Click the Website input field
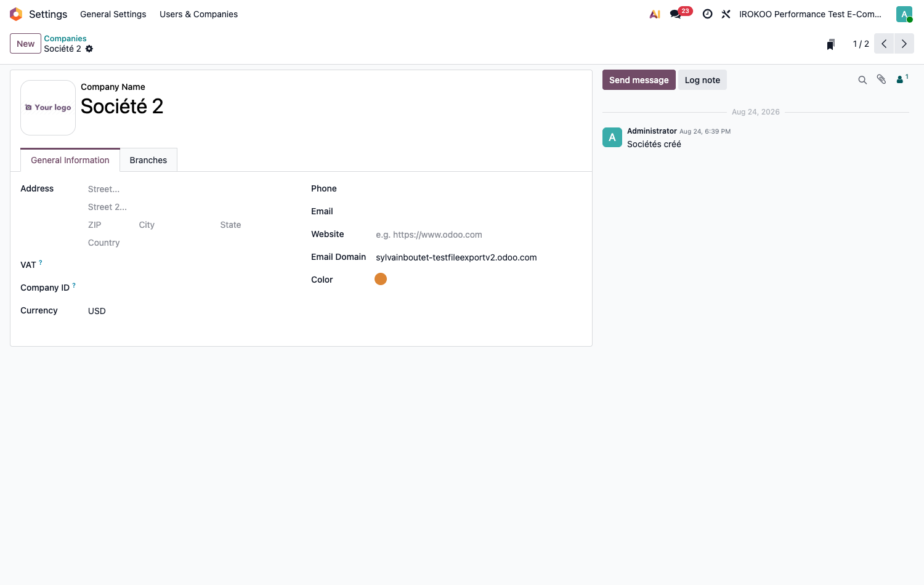The height and width of the screenshot is (585, 924). point(479,235)
